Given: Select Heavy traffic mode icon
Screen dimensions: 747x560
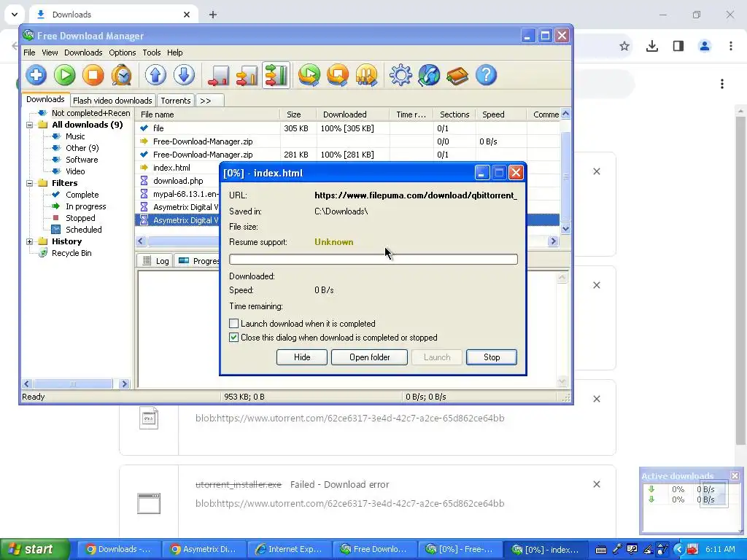Looking at the screenshot, I should pyautogui.click(x=276, y=75).
